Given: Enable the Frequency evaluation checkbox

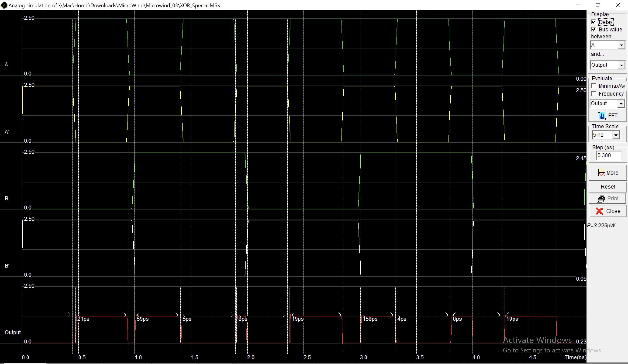Looking at the screenshot, I should (x=594, y=94).
